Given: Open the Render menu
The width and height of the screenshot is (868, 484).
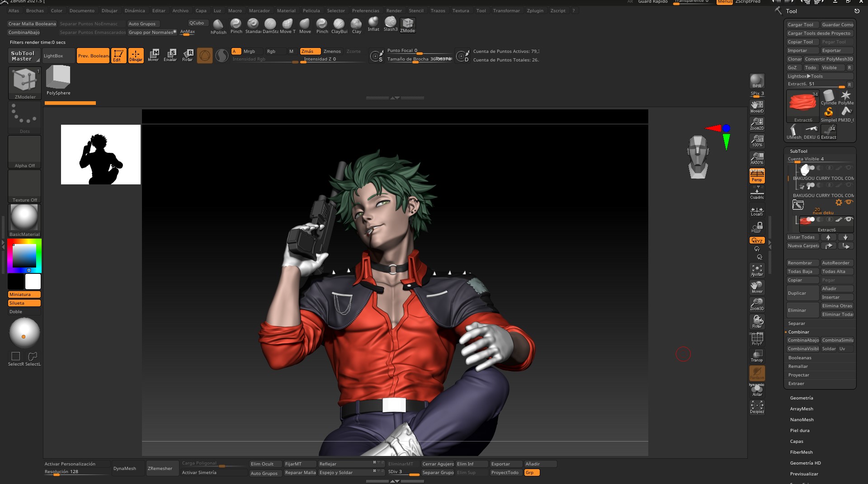Looking at the screenshot, I should click(x=394, y=10).
